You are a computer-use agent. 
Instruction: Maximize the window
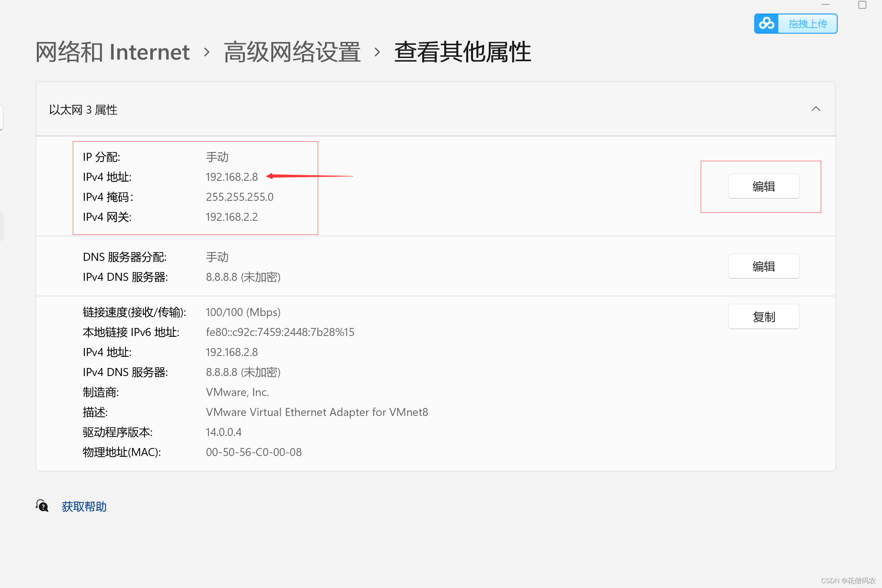coord(862,5)
